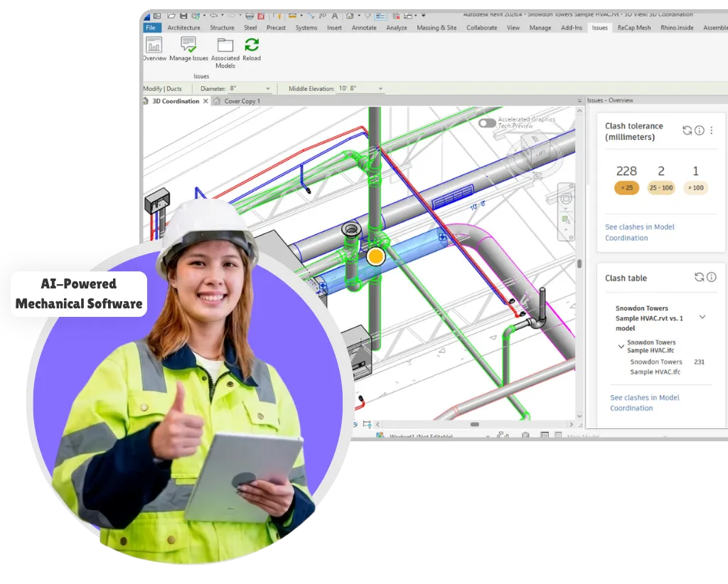This screenshot has width=728, height=584.
Task: Toggle the Accelerated Graphics Tech Preview switch
Action: [487, 123]
